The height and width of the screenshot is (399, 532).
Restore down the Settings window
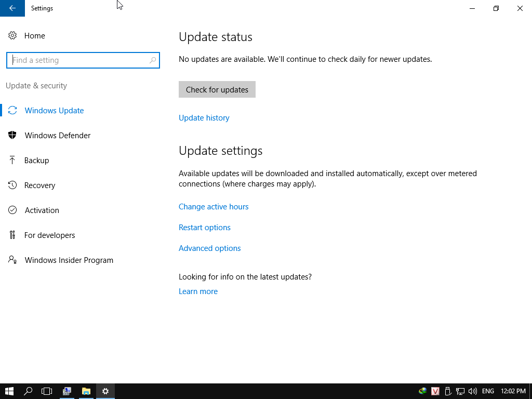(x=496, y=8)
